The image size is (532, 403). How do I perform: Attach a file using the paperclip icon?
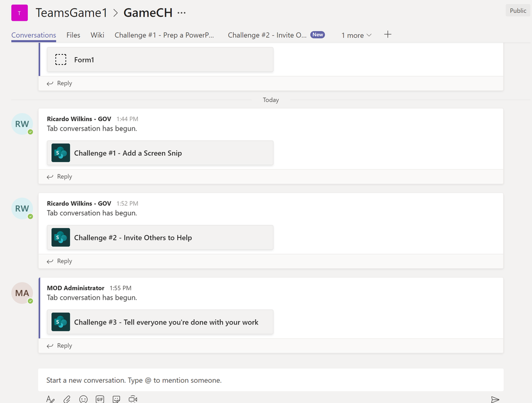coord(67,399)
